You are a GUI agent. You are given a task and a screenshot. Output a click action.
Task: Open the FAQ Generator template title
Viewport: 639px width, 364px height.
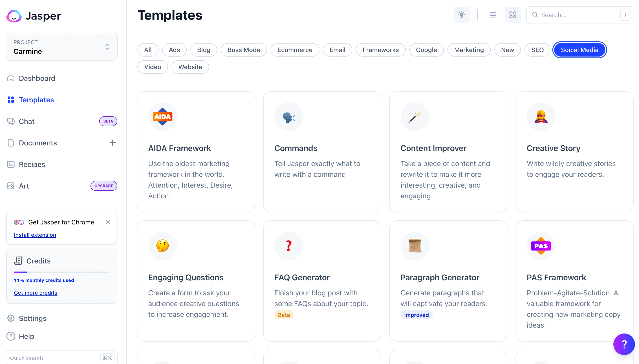coord(302,278)
